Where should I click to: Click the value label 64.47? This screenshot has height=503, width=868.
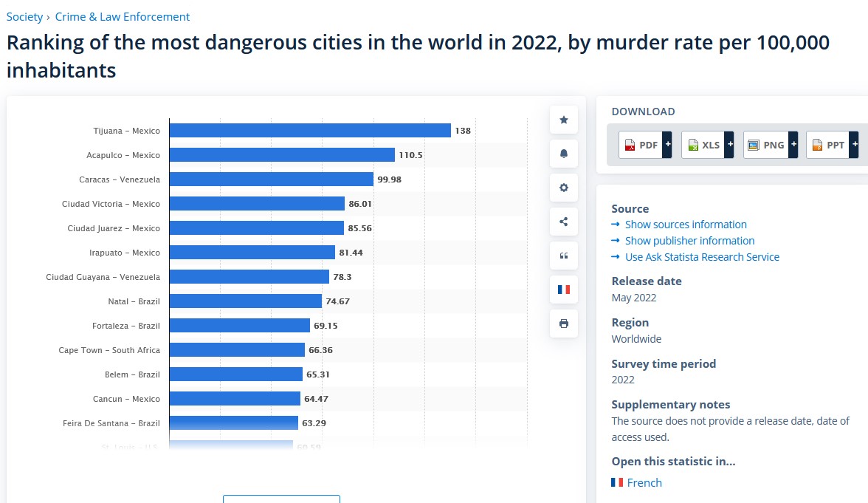316,399
